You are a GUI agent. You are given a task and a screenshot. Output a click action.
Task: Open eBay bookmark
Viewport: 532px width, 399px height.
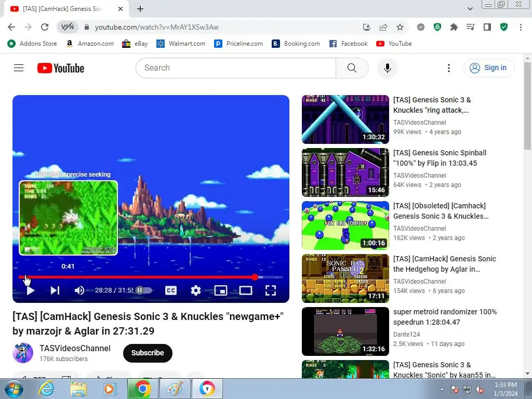pos(135,44)
